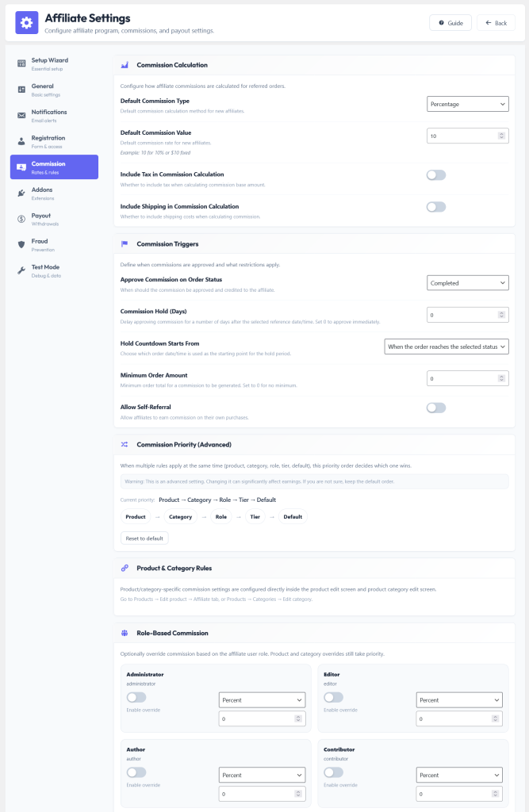The image size is (529, 812).
Task: Click Reset to default button
Action: click(144, 538)
